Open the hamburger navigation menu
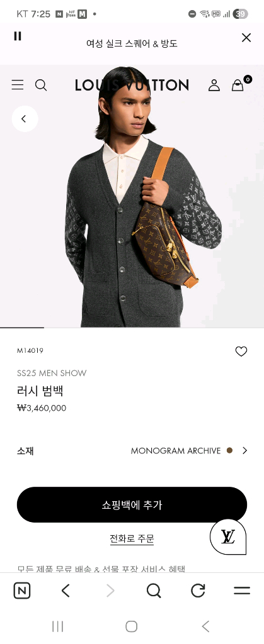 point(17,85)
